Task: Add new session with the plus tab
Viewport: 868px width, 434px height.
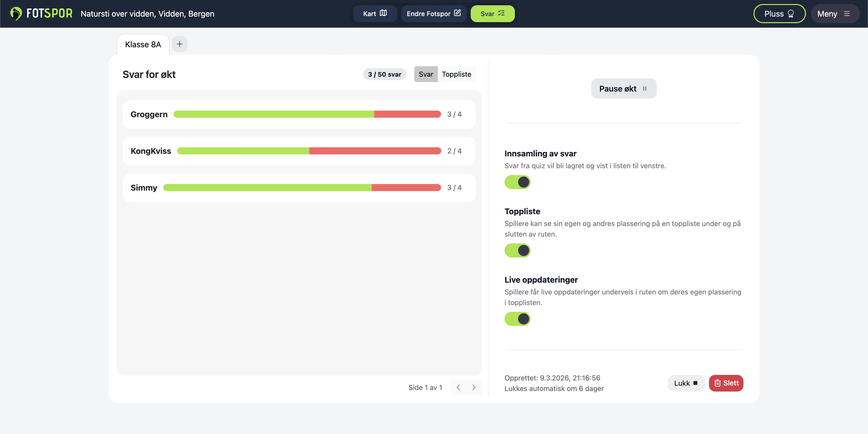Action: [179, 44]
